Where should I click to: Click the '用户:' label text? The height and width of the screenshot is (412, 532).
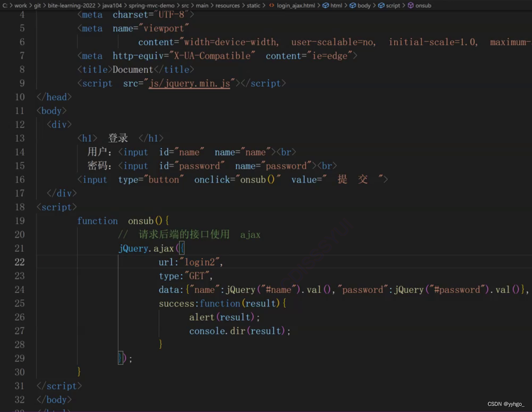[x=99, y=152]
